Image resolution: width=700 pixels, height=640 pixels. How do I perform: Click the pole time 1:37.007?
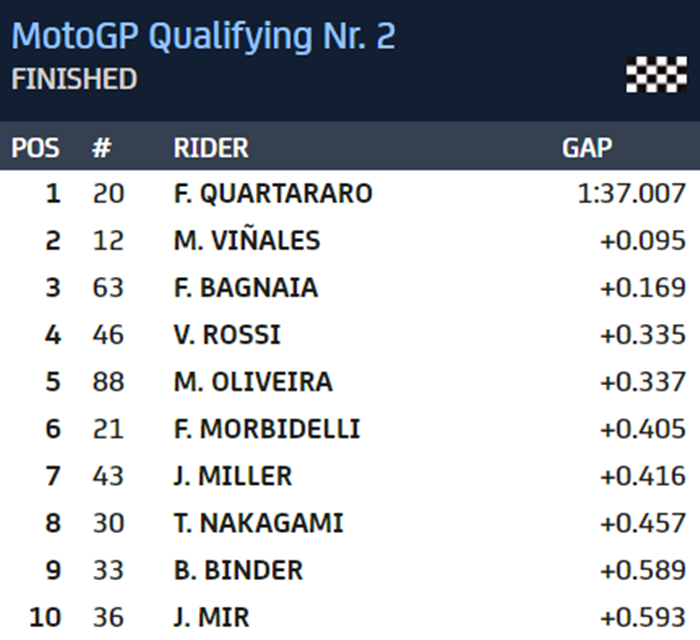pyautogui.click(x=631, y=193)
